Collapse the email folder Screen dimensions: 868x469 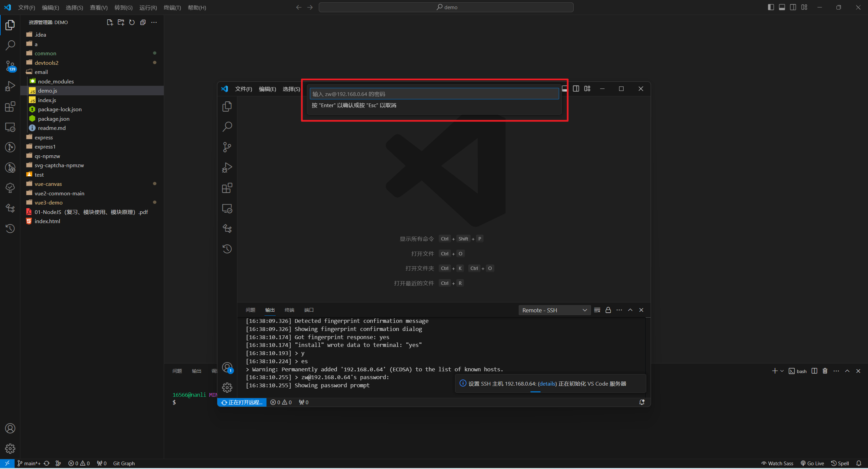(41, 72)
